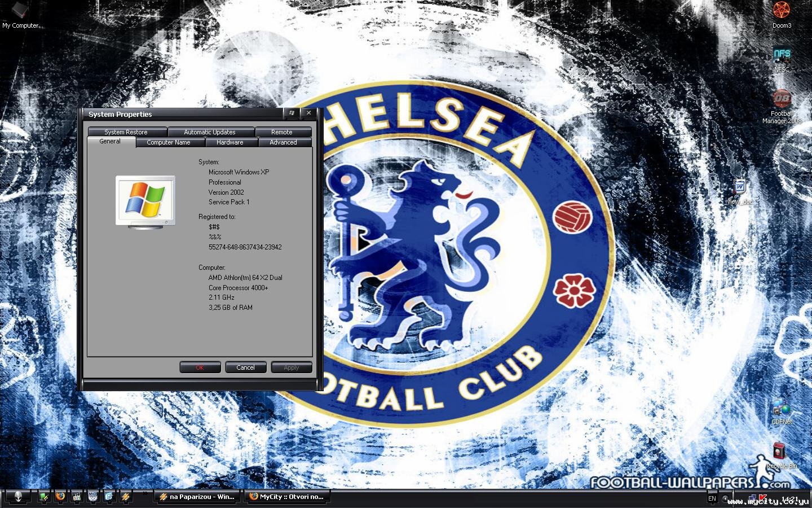
Task: Click the System Properties title bar
Action: [x=183, y=114]
